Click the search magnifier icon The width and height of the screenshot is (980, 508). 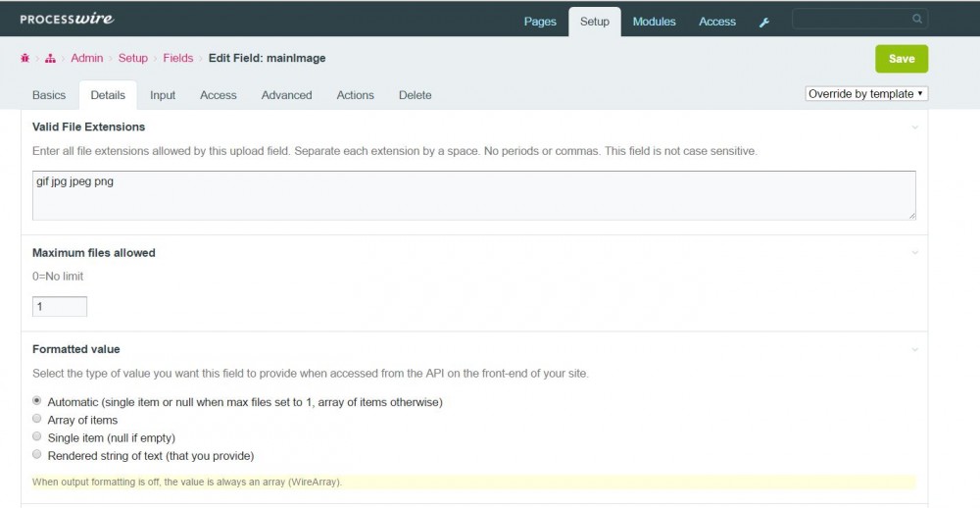tap(916, 19)
